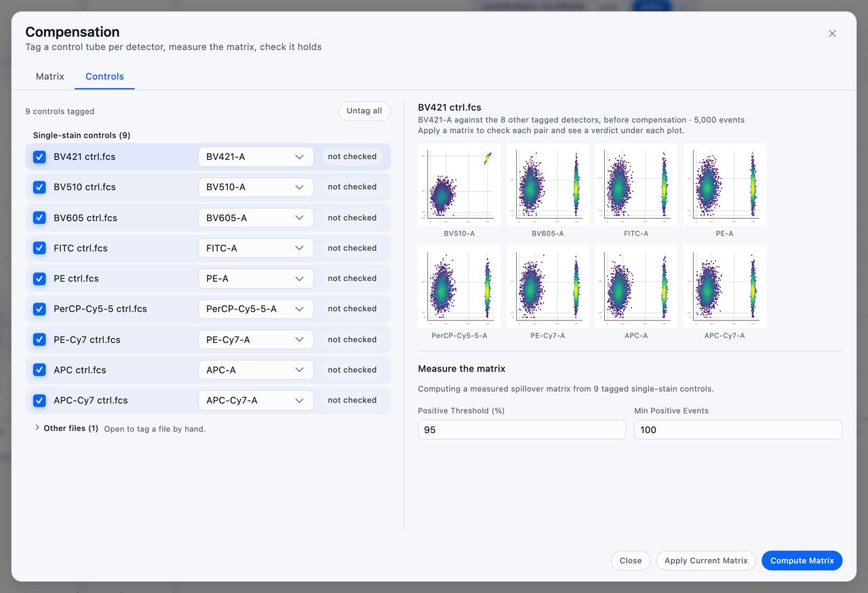Open the BV510-A detector dropdown
Image resolution: width=868 pixels, height=593 pixels.
coord(256,187)
